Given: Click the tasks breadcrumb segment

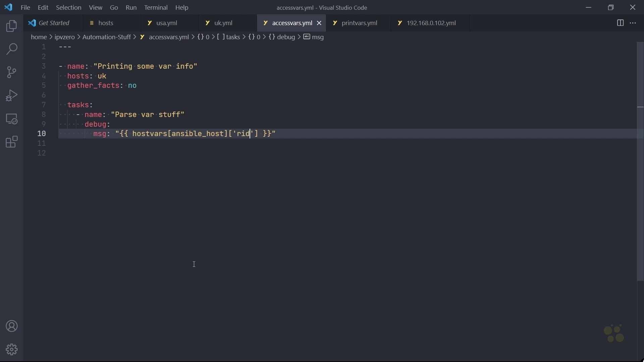Looking at the screenshot, I should (229, 37).
